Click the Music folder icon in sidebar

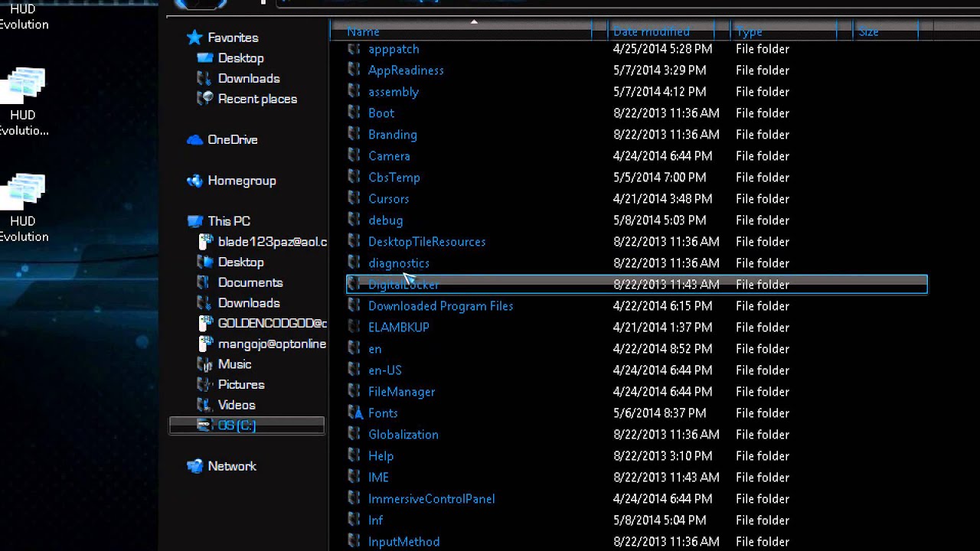pos(204,364)
